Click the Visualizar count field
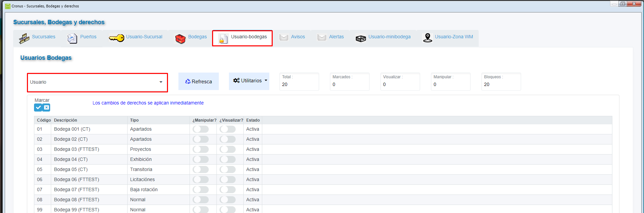 tap(400, 82)
